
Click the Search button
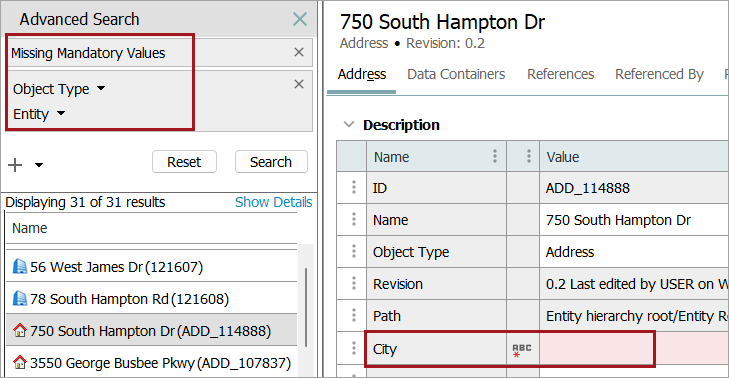271,162
